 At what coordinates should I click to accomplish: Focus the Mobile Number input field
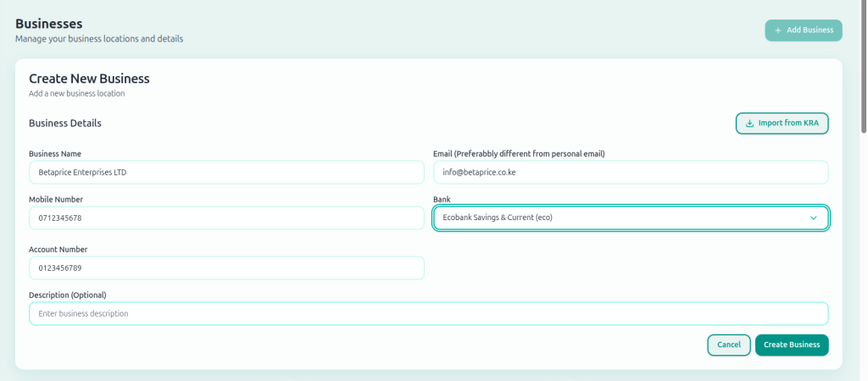click(226, 218)
